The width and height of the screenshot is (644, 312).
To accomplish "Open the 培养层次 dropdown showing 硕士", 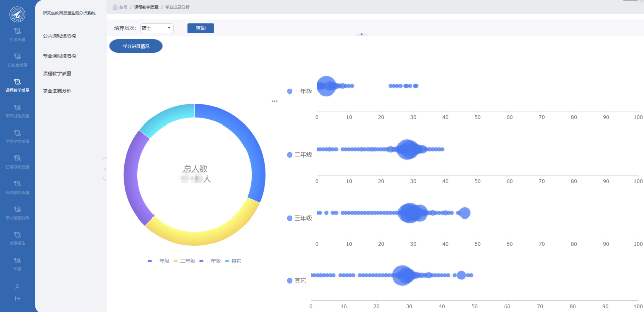I will click(x=157, y=28).
